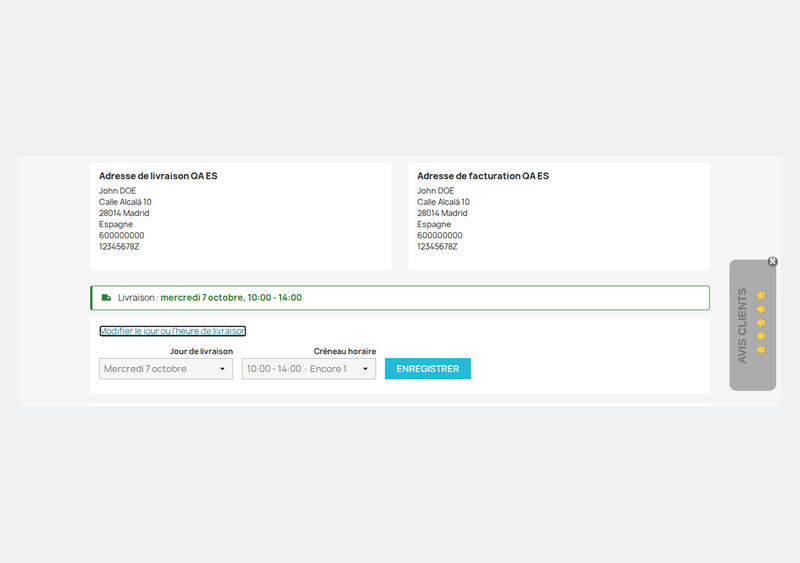
Task: Open the Créneau horaire dropdown
Action: [309, 369]
